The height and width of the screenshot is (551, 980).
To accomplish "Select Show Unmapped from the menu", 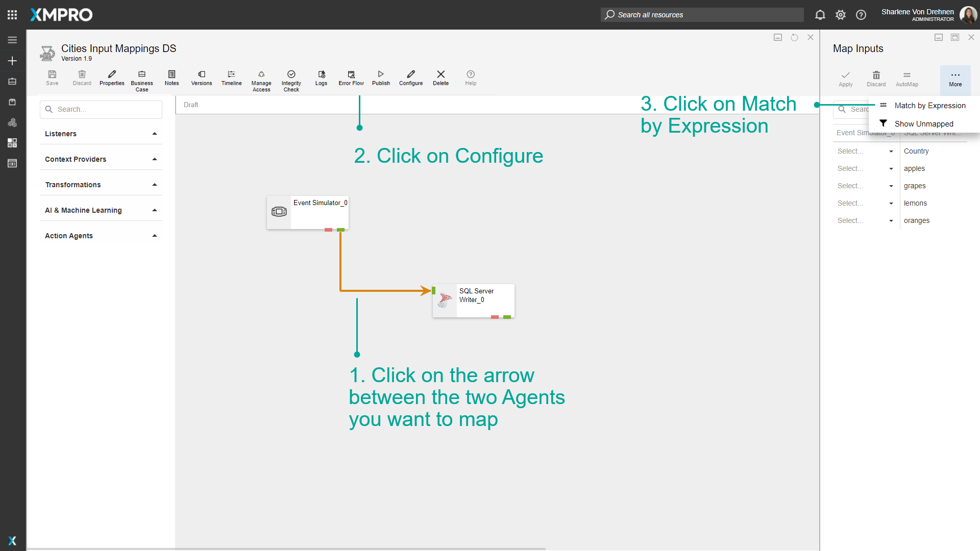I will tap(923, 124).
